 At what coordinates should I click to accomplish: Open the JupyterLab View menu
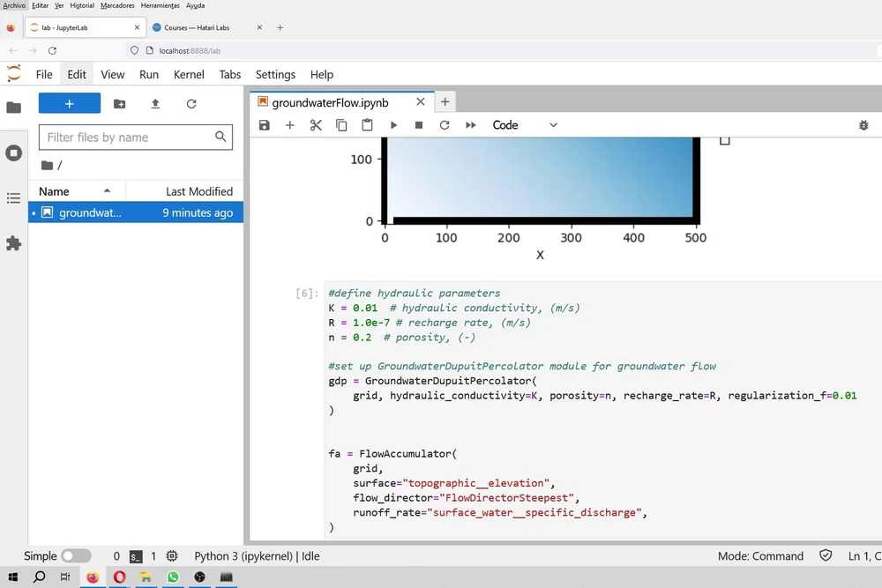pyautogui.click(x=113, y=74)
